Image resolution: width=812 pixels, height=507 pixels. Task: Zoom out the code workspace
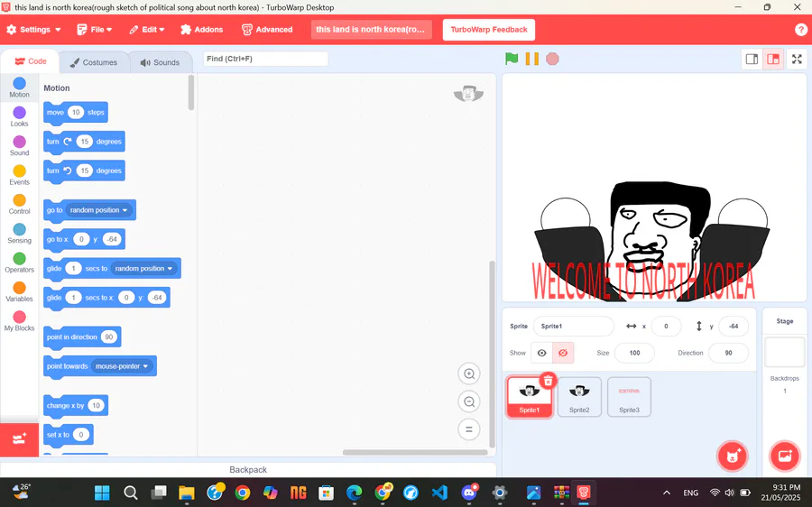coord(469,401)
